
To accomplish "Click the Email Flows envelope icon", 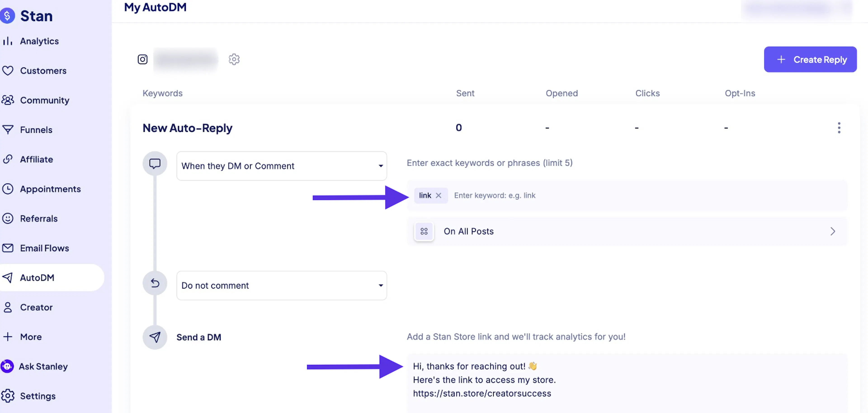I will point(7,248).
